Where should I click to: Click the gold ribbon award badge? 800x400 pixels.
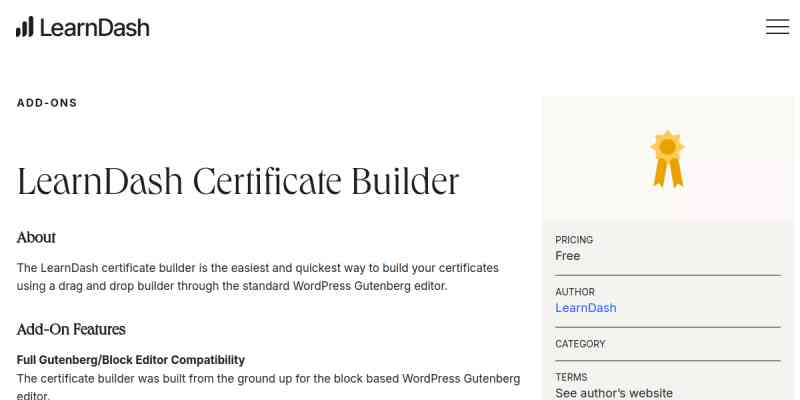tap(667, 159)
